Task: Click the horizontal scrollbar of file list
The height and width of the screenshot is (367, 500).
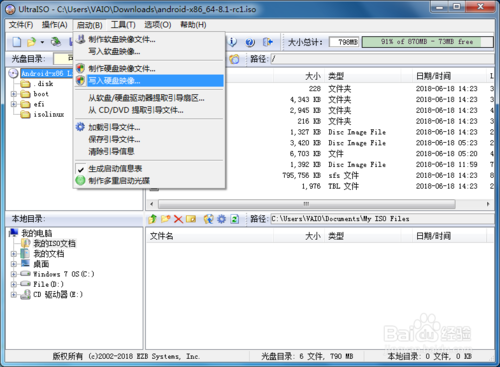Action: [307, 204]
